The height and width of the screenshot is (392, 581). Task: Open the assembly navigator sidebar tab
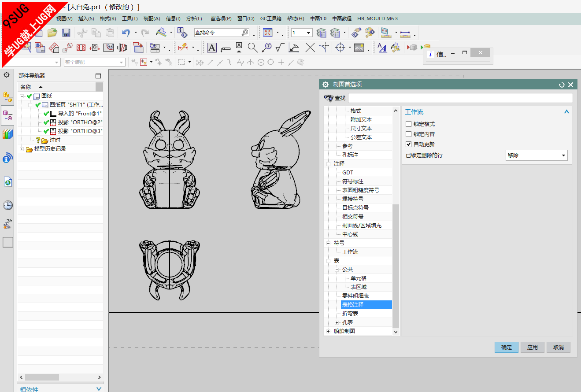click(x=7, y=97)
